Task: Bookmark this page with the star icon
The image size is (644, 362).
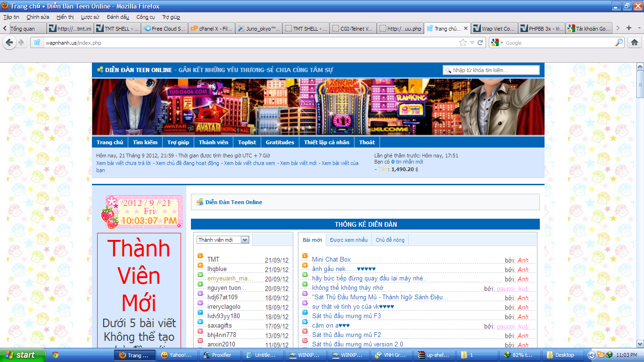Action: click(x=463, y=42)
